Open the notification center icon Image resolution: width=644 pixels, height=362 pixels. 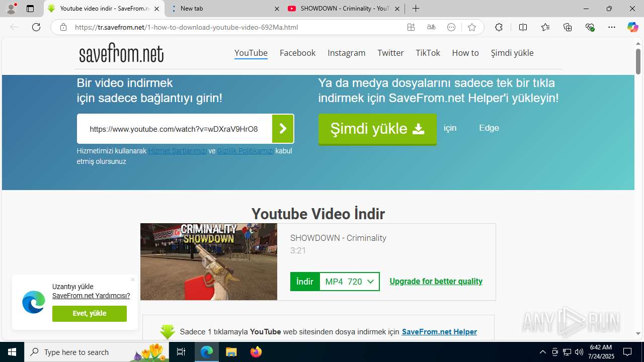point(627,352)
